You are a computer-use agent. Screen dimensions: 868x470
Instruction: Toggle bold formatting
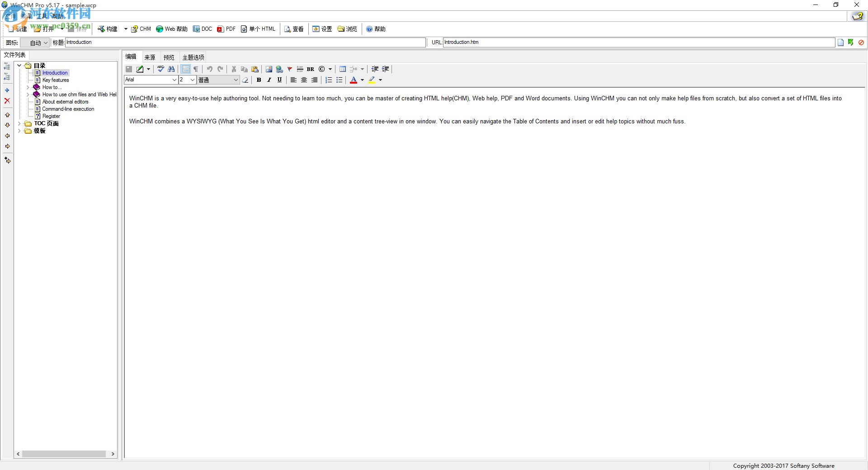point(259,80)
